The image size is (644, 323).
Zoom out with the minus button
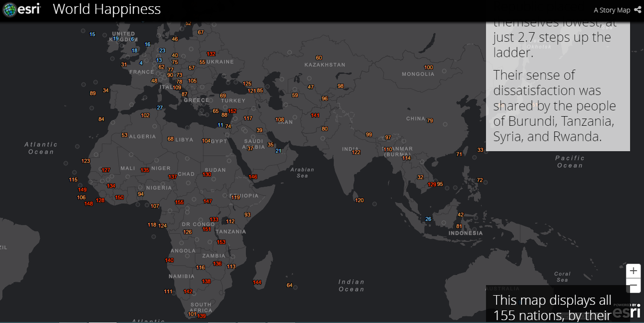click(633, 286)
